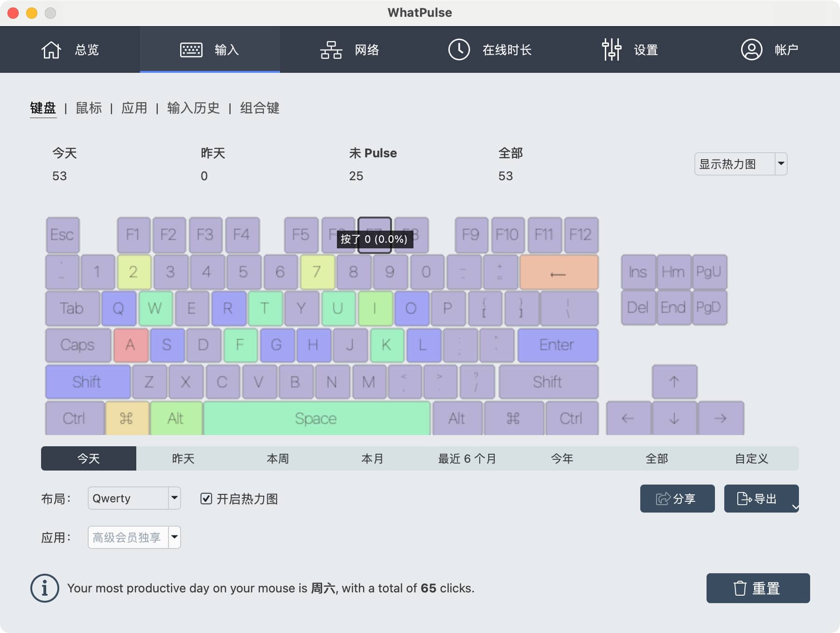The width and height of the screenshot is (840, 633).
Task: Click the network icon beside 网络
Action: [x=331, y=49]
